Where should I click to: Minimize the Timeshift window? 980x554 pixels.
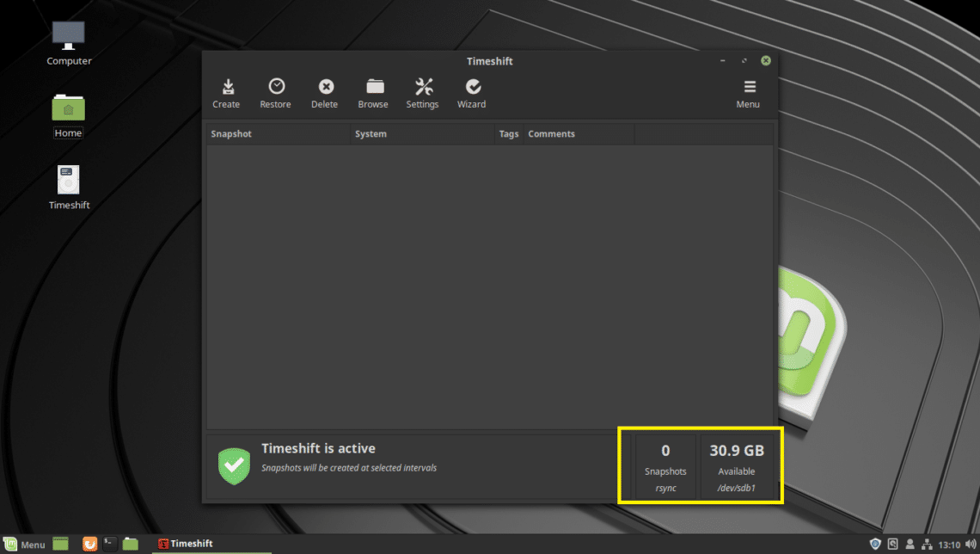(x=722, y=61)
